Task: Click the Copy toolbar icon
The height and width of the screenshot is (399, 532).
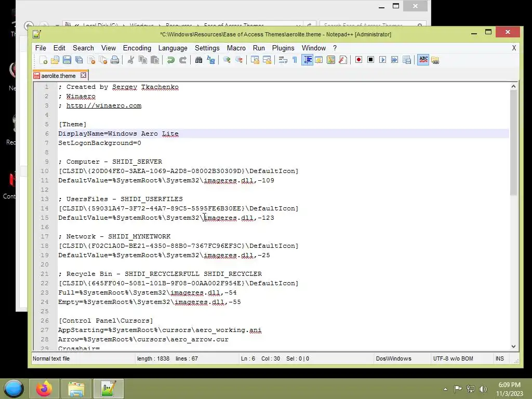Action: point(143,60)
